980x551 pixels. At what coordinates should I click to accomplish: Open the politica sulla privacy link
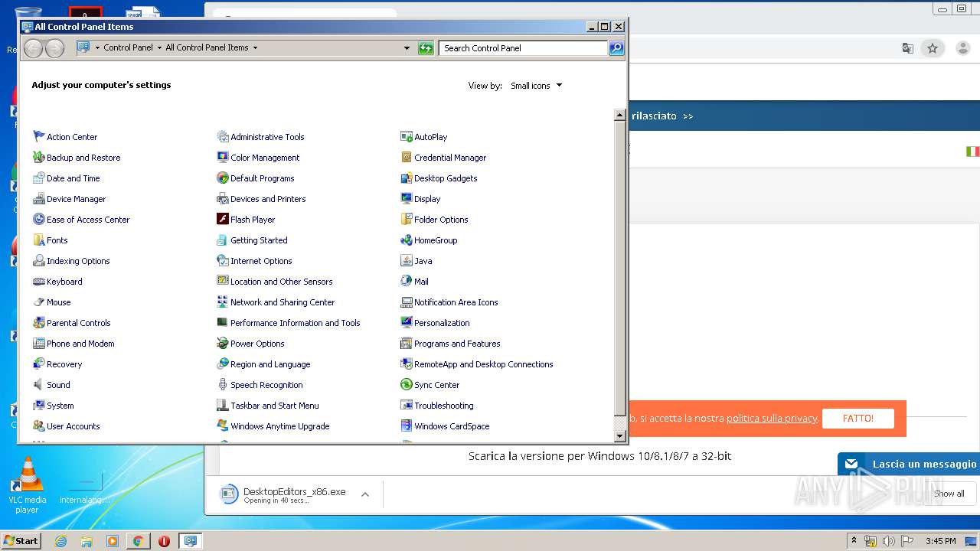coord(772,419)
